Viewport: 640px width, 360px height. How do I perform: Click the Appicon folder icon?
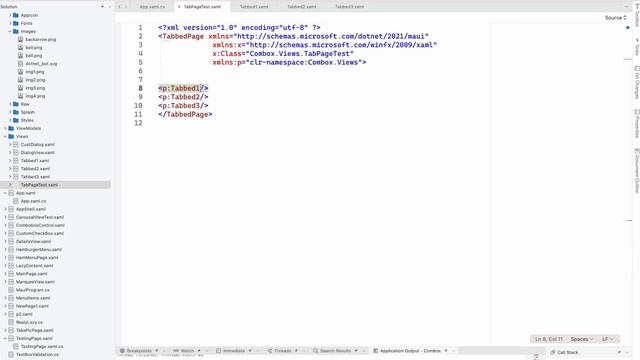tap(16, 15)
